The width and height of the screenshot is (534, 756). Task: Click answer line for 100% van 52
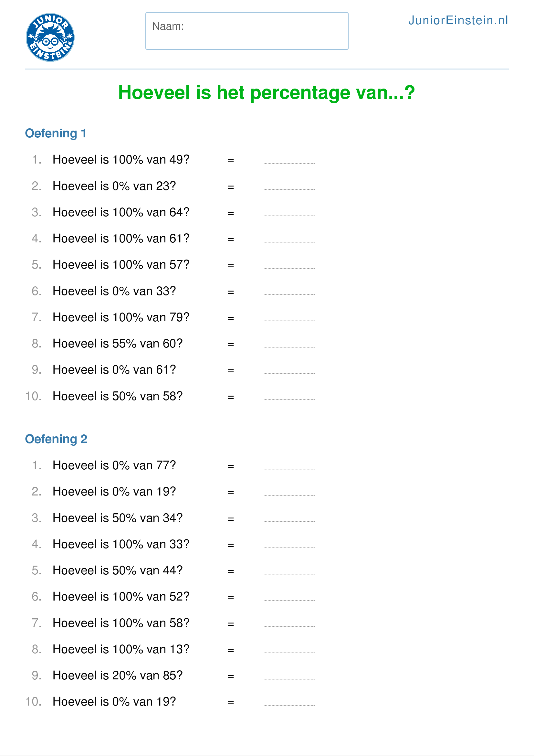pyautogui.click(x=289, y=600)
